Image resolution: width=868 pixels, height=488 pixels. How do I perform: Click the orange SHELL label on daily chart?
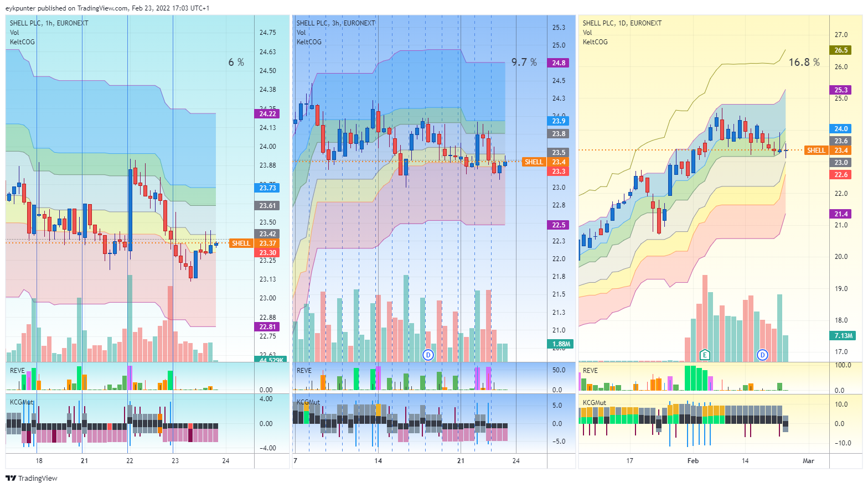coord(816,150)
